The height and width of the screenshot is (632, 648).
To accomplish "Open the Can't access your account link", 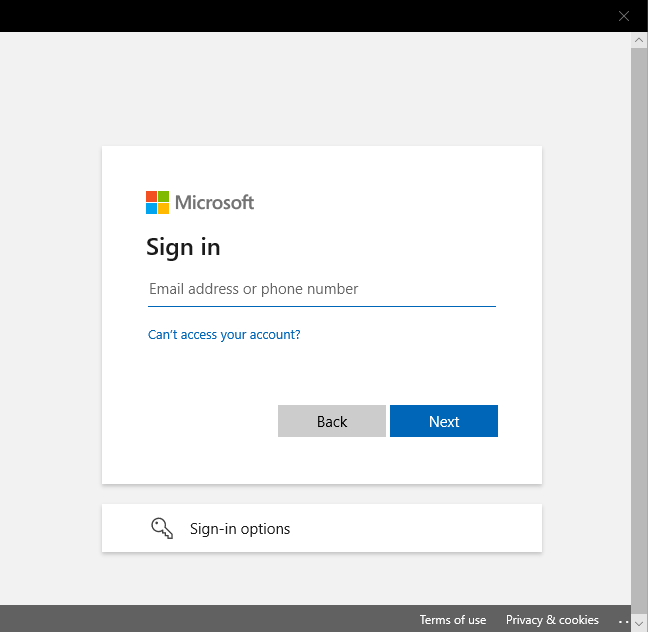I will click(224, 334).
